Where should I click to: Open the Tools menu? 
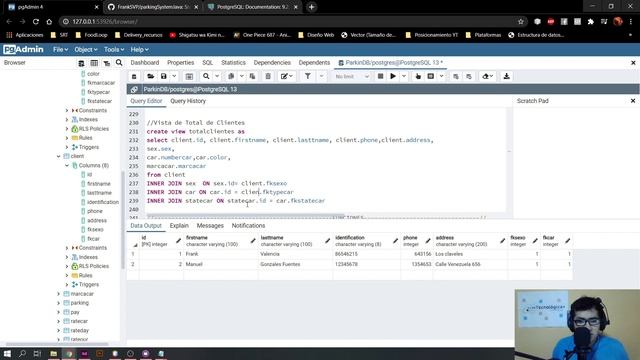point(114,49)
